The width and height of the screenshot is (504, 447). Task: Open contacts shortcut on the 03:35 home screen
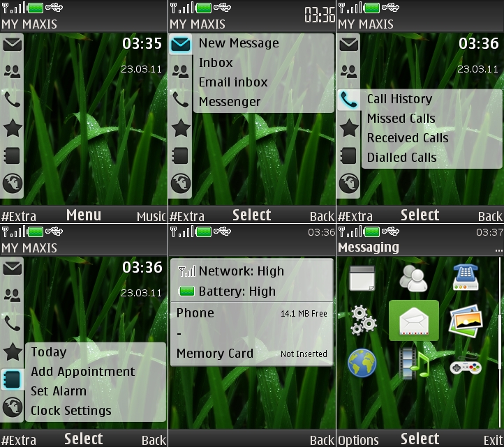[x=12, y=71]
